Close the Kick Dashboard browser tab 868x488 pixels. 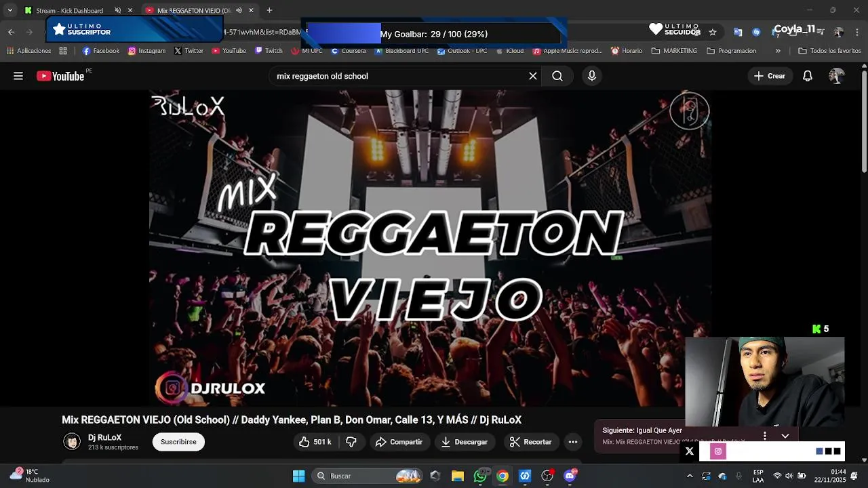(130, 10)
